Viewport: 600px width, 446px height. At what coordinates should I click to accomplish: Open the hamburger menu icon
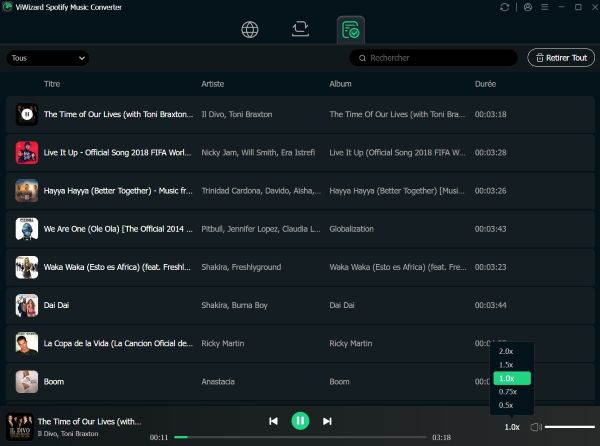545,7
